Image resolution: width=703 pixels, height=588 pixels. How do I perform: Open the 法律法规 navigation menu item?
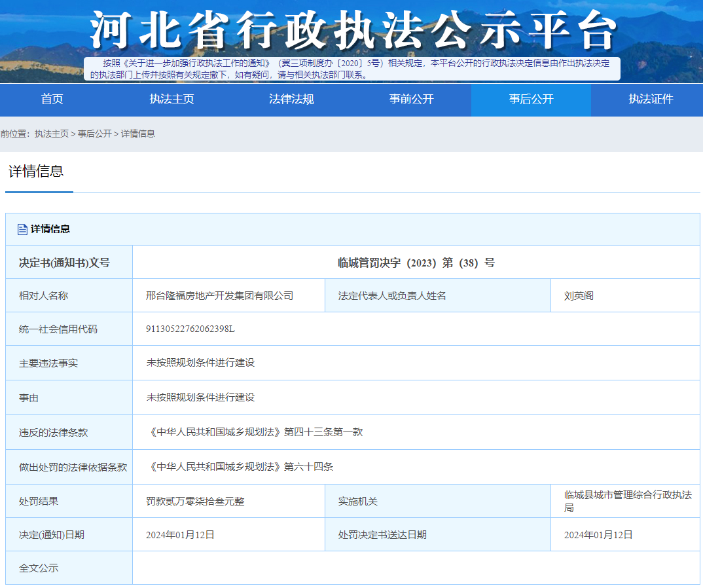point(291,100)
